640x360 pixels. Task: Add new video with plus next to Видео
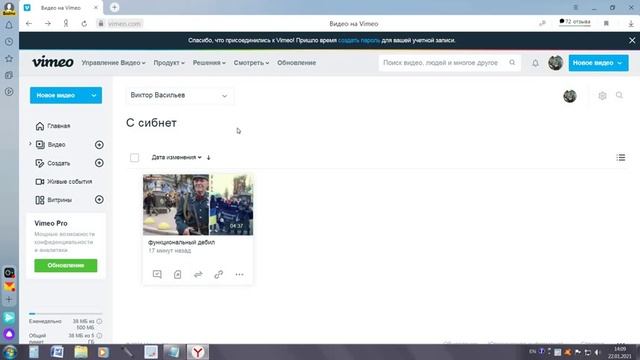tap(99, 144)
